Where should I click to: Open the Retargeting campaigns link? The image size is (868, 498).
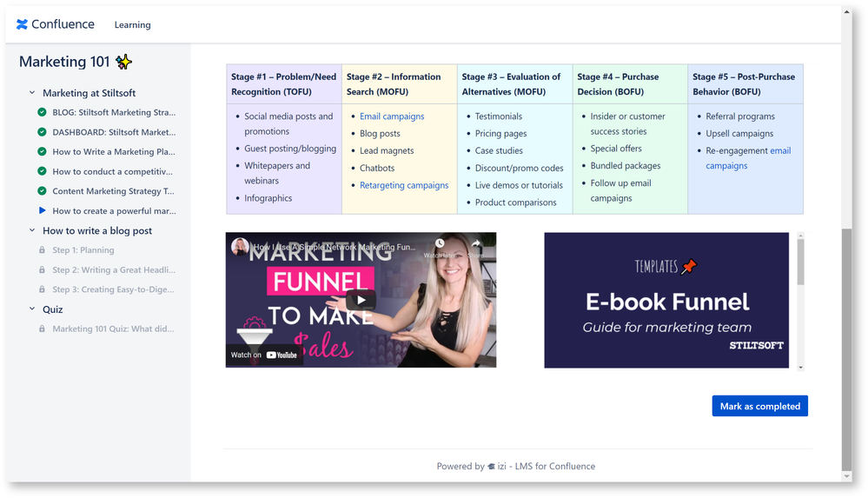404,185
